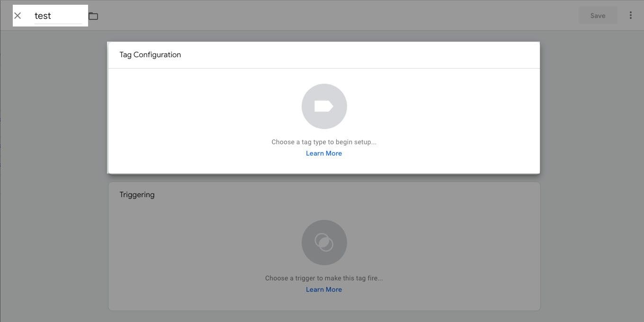Open the three-dot more actions menu
The image size is (644, 322).
point(630,16)
